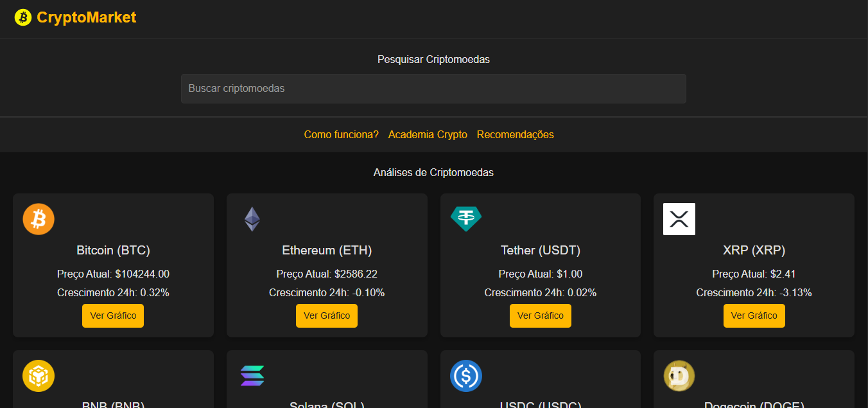Open the Recomendações page
The width and height of the screenshot is (868, 408).
(x=515, y=134)
